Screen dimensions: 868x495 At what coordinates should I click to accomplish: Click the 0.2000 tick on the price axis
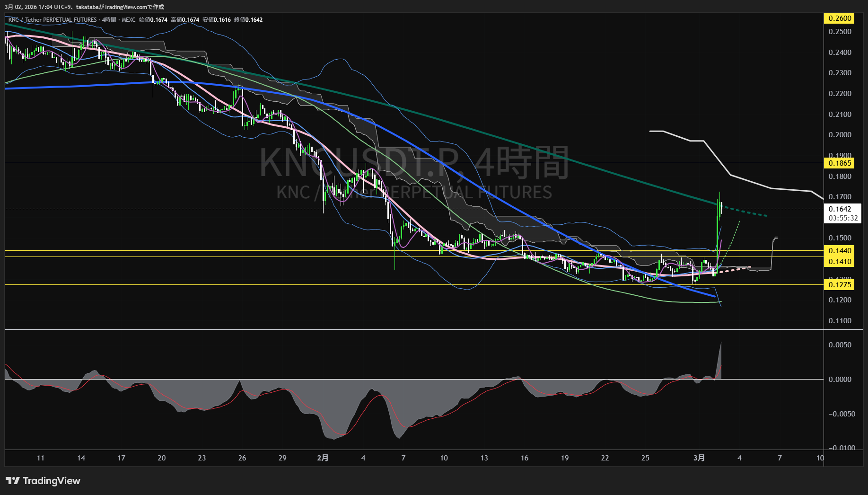(840, 135)
